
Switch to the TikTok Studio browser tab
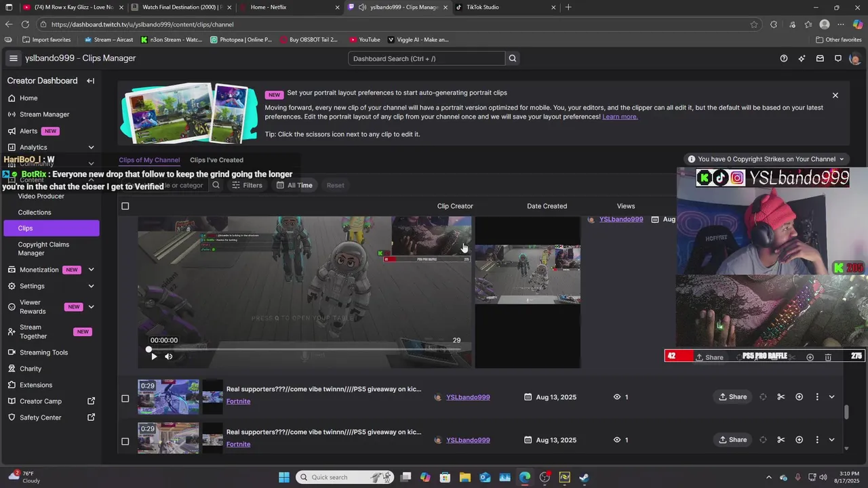click(505, 7)
